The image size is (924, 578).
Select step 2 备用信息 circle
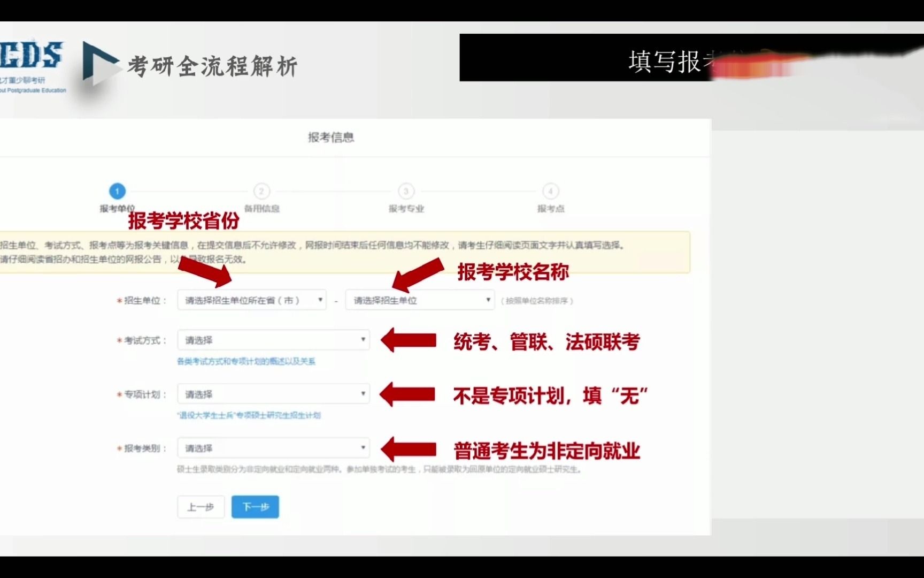pos(261,191)
